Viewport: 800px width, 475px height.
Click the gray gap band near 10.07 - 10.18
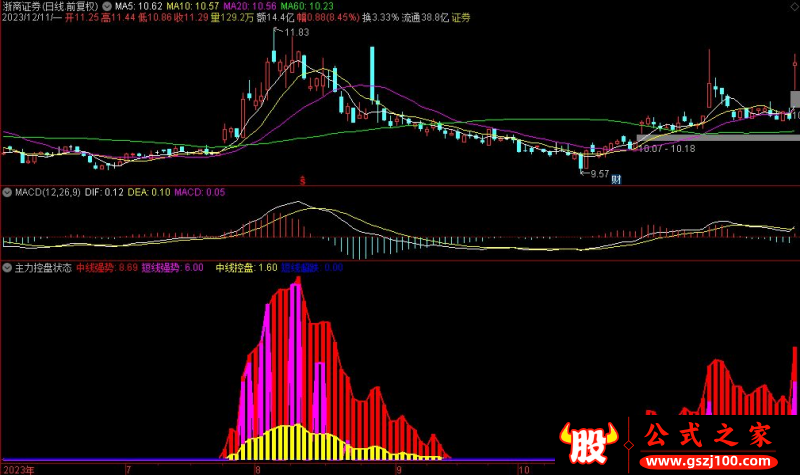(718, 138)
